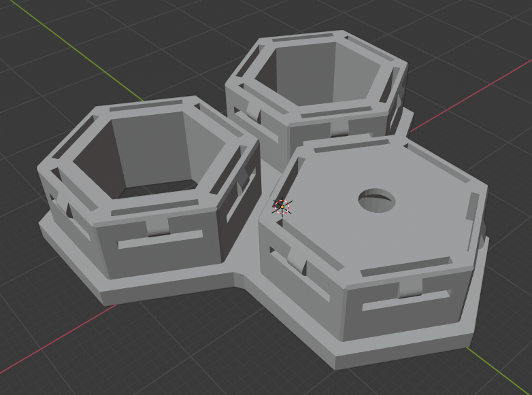Screen dimensions: 532x395
Task: Click the inner floor of the left open hexagon box
Action: pos(158,190)
